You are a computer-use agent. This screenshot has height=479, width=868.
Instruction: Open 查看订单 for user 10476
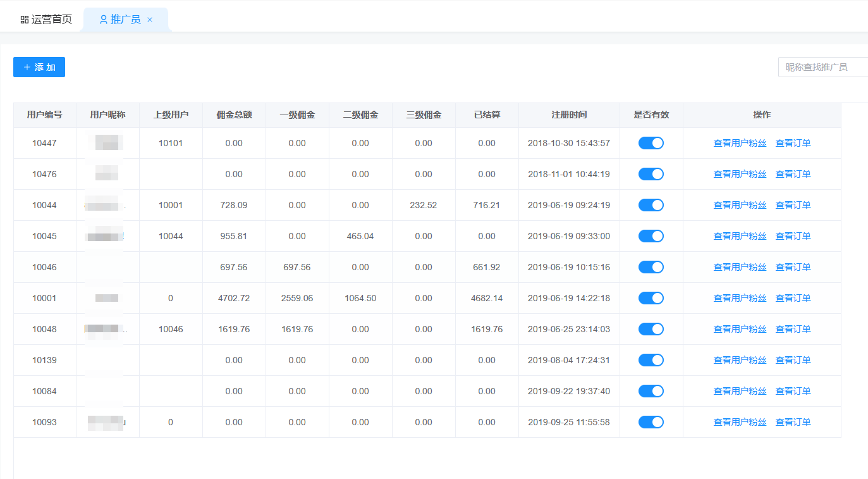tap(793, 174)
